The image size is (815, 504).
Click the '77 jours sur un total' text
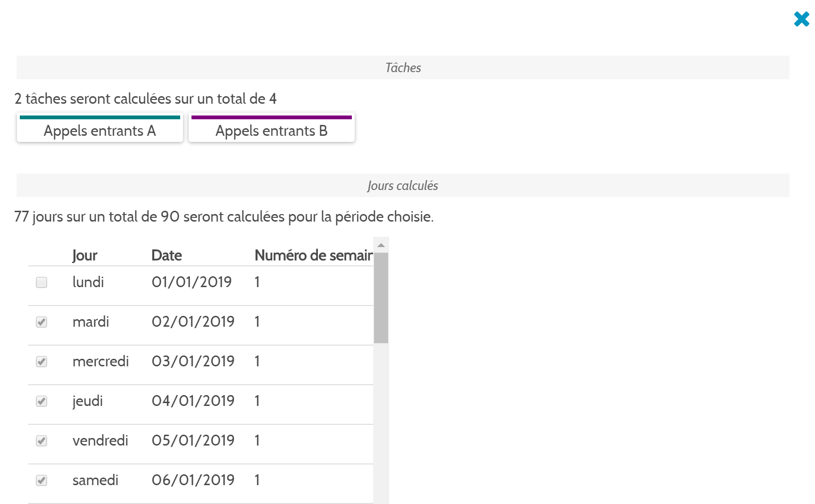pos(224,217)
